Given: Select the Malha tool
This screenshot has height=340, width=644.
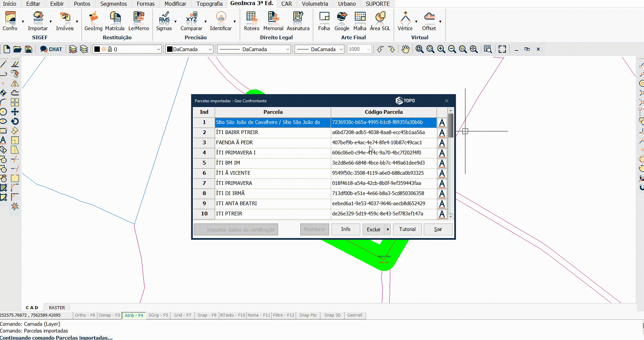Looking at the screenshot, I should (x=360, y=21).
